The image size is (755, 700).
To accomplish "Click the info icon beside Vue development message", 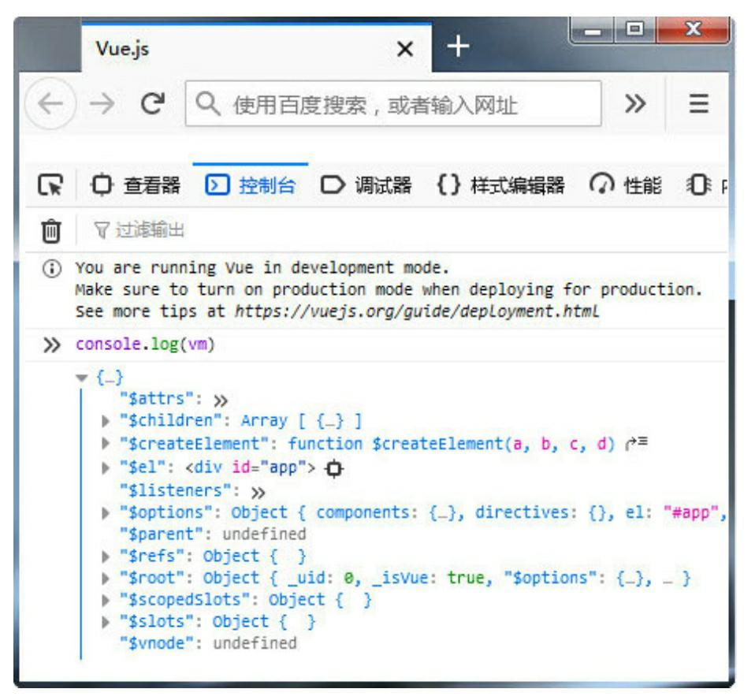I will 52,268.
